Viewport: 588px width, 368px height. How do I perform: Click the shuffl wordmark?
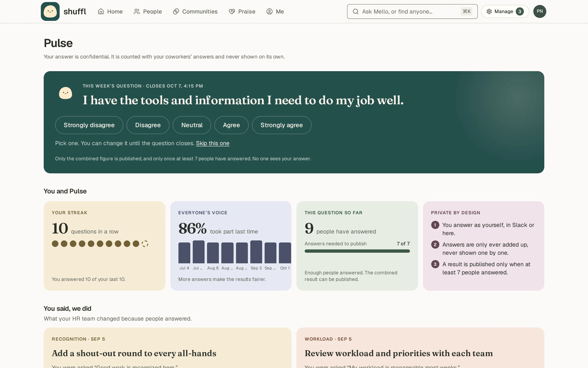point(75,11)
